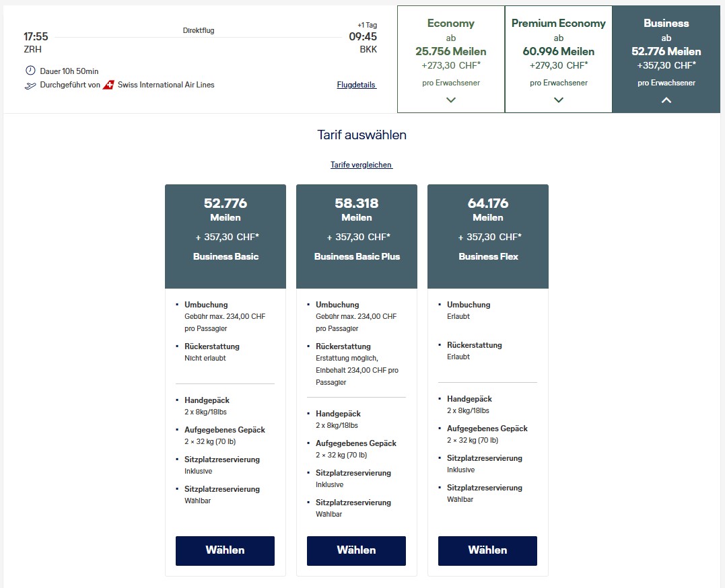725x588 pixels.
Task: Click the BKK airport code
Action: coord(368,49)
